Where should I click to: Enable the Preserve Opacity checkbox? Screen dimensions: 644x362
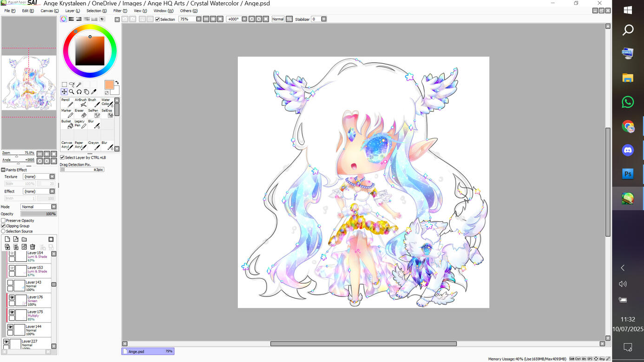pos(3,220)
